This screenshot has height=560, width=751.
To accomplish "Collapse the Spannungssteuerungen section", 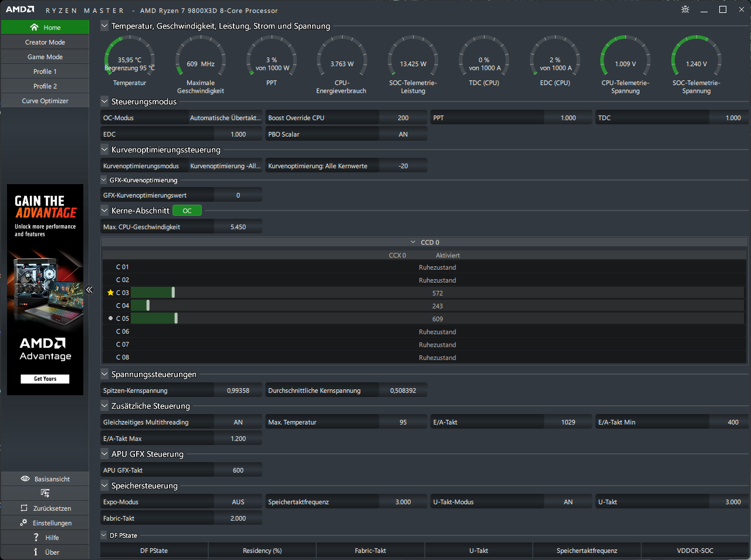I will tap(104, 374).
